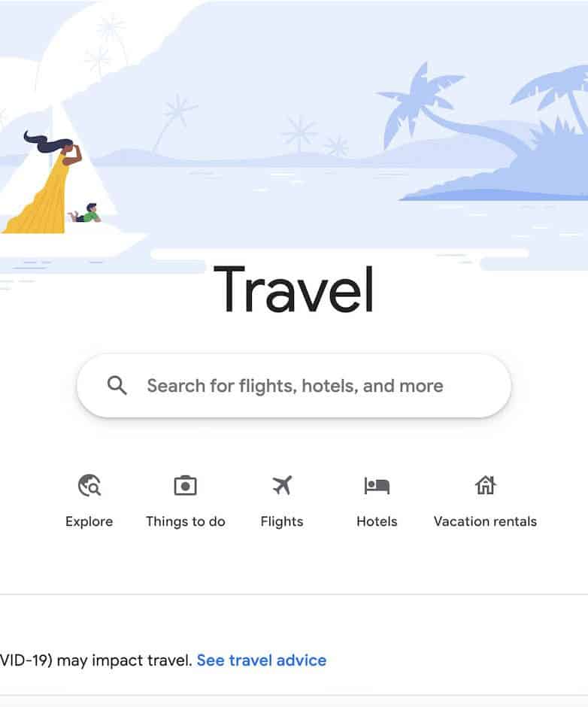The image size is (588, 707).
Task: Choose the Hotels bed icon
Action: [x=377, y=486]
